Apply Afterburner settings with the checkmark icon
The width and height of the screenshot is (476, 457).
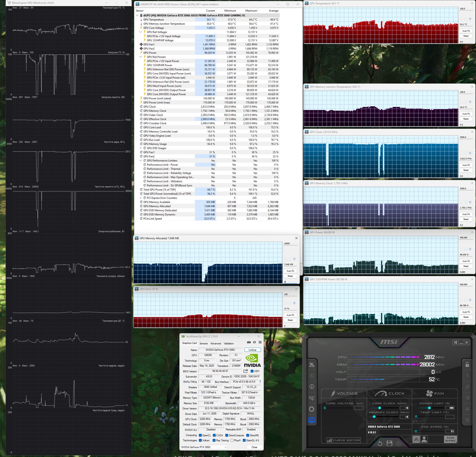[399, 443]
